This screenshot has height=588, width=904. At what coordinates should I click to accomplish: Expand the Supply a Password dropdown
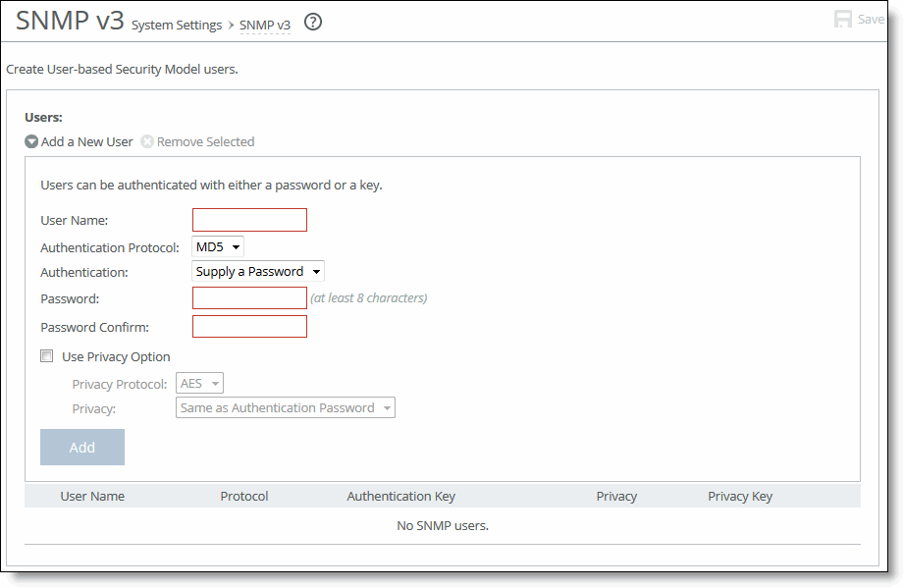(257, 271)
